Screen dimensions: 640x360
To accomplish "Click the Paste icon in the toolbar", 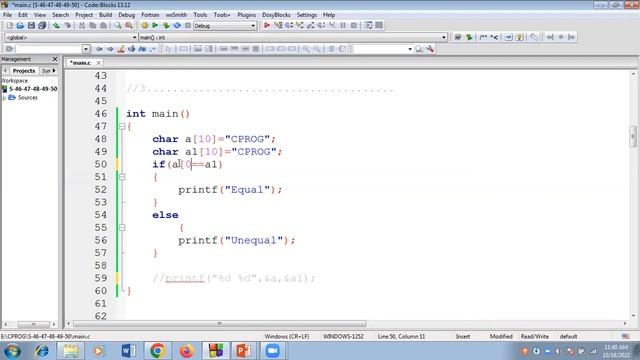I will tap(103, 25).
